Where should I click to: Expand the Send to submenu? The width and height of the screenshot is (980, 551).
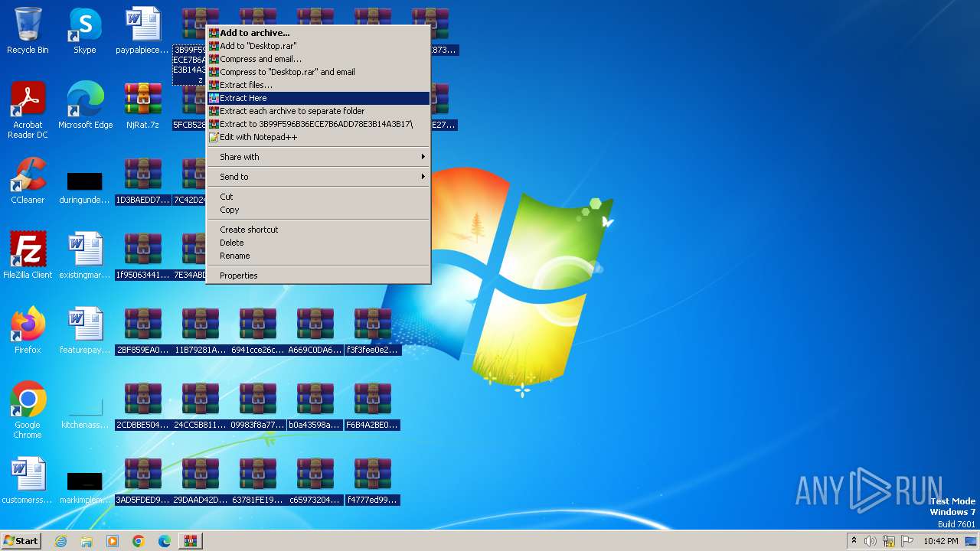pos(318,177)
